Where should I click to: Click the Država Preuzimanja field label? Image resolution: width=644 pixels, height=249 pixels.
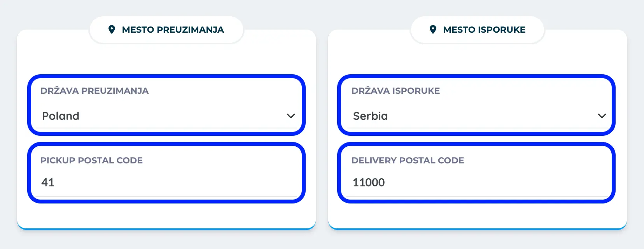pos(94,91)
